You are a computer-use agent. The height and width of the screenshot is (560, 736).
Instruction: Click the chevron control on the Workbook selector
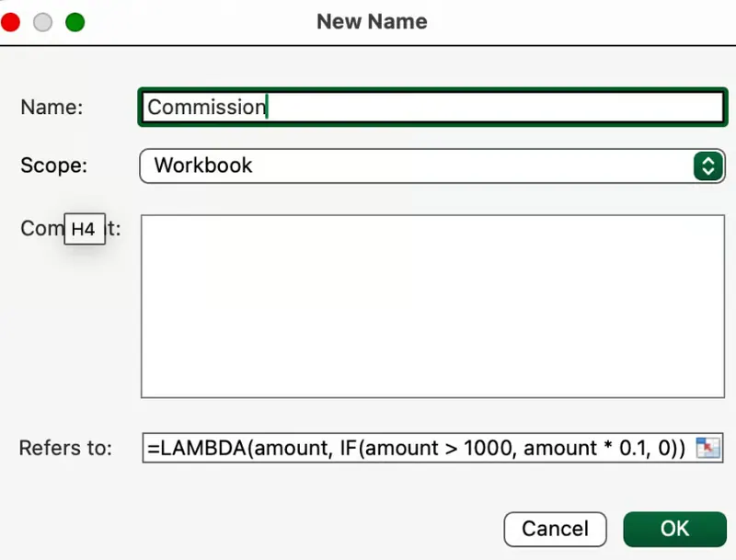pyautogui.click(x=707, y=166)
